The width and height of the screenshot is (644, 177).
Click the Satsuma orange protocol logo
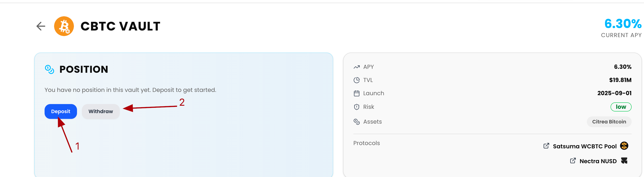tap(624, 145)
